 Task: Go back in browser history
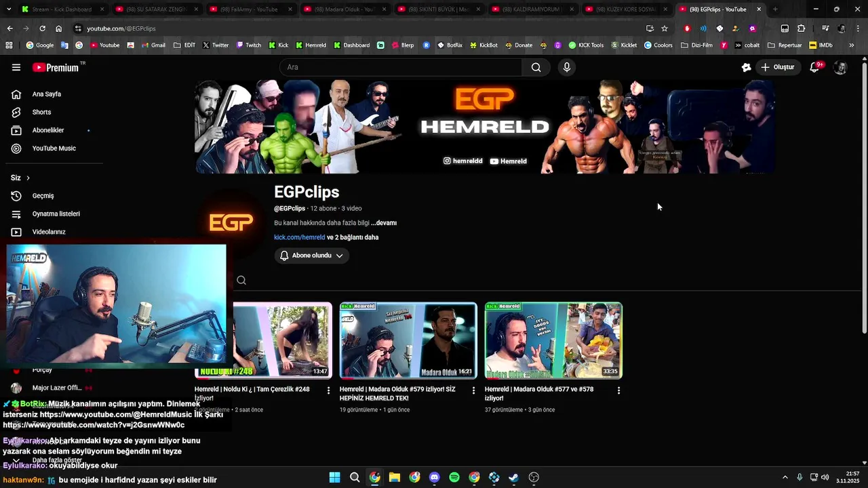click(x=9, y=28)
